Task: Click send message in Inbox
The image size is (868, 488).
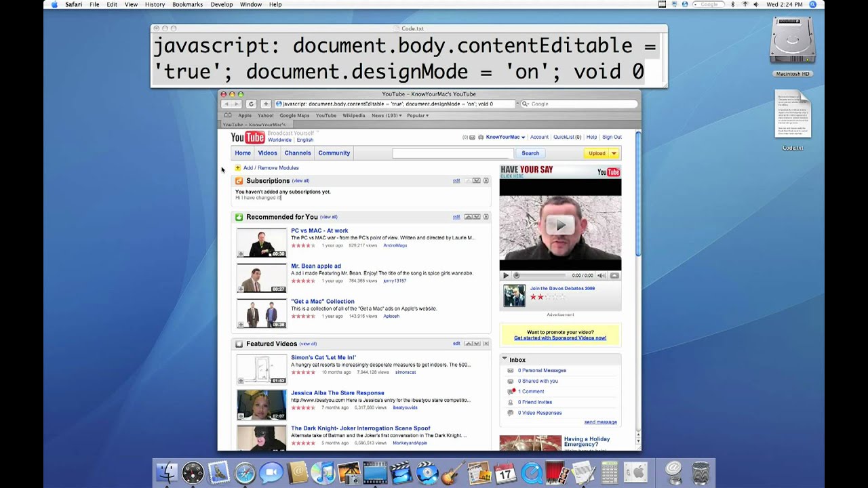Action: point(601,422)
